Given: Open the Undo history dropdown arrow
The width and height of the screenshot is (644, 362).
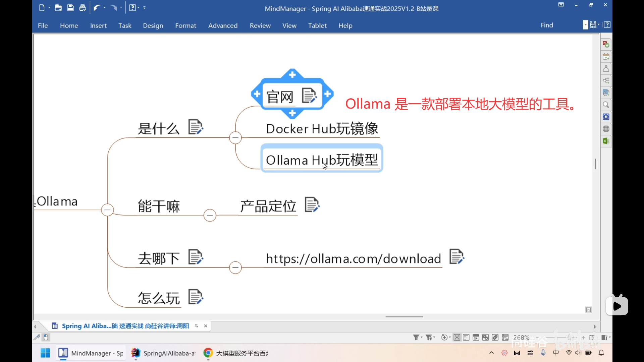Looking at the screenshot, I should (105, 8).
